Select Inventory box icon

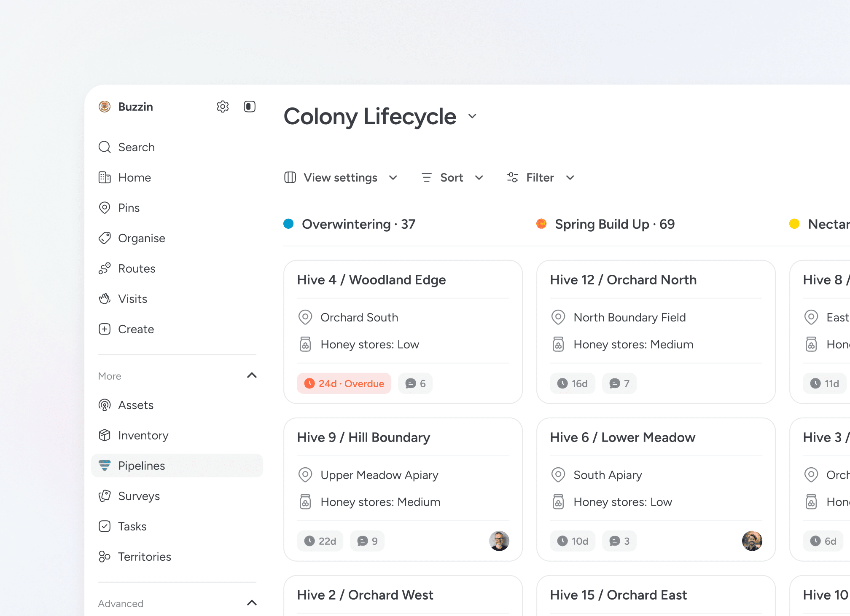coord(105,435)
